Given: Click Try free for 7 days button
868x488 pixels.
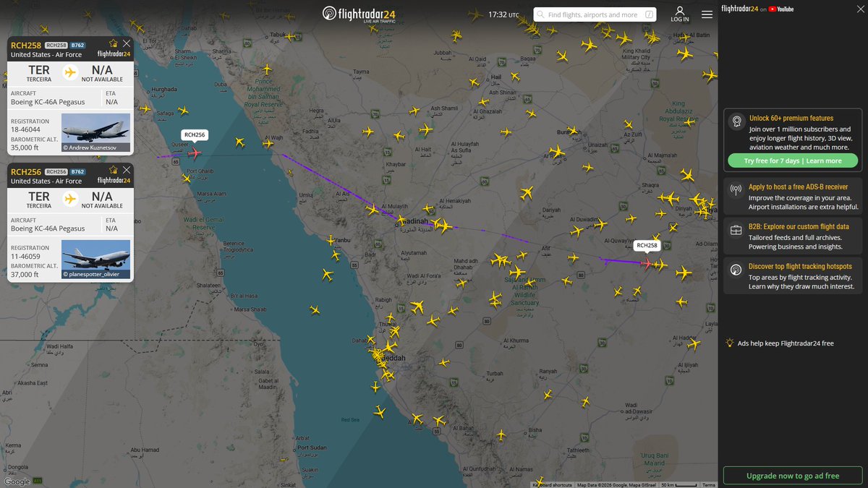Looking at the screenshot, I should (x=793, y=160).
